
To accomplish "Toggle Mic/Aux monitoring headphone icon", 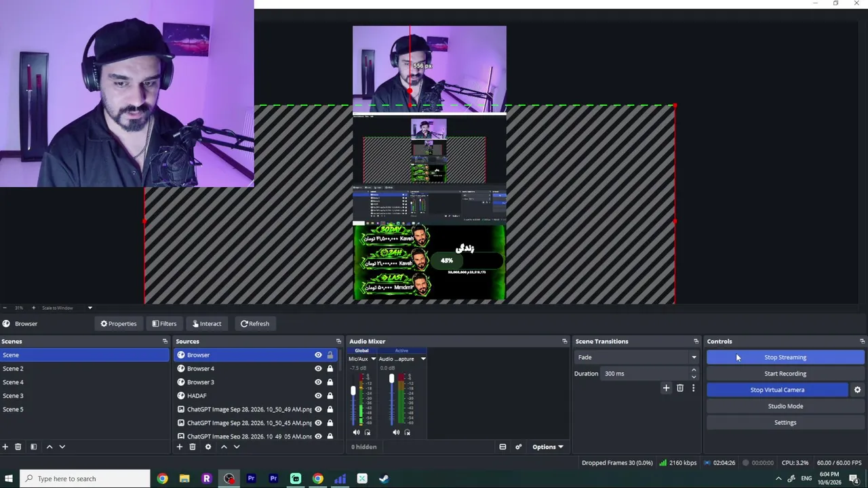I will pos(368,432).
